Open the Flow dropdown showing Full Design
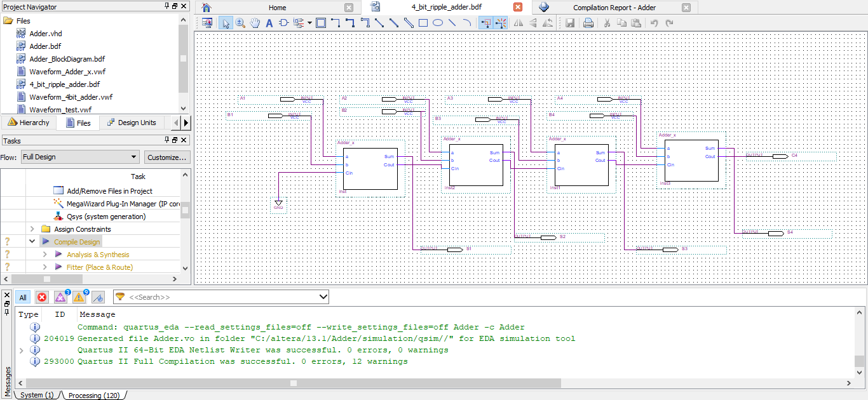Image resolution: width=868 pixels, height=400 pixels. (79, 157)
